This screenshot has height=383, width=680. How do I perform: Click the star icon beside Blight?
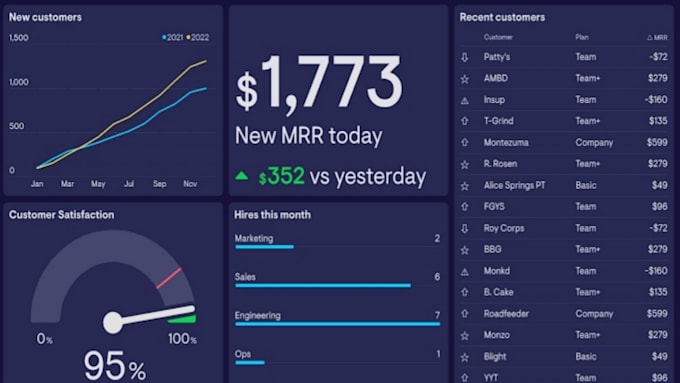464,357
